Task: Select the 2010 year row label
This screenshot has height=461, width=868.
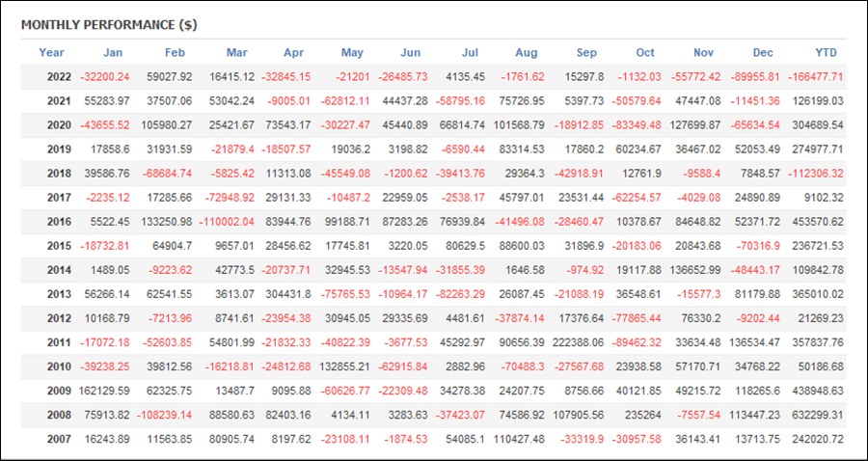Action: (x=59, y=366)
